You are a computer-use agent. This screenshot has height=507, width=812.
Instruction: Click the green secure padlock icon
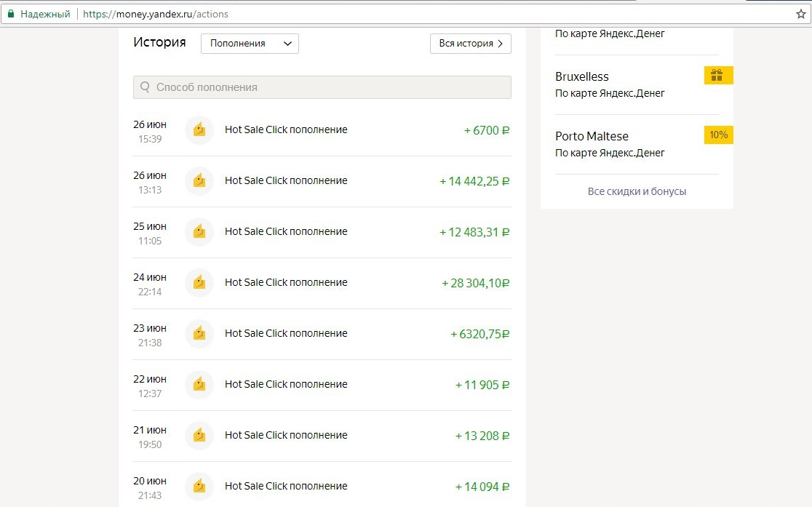(x=11, y=14)
